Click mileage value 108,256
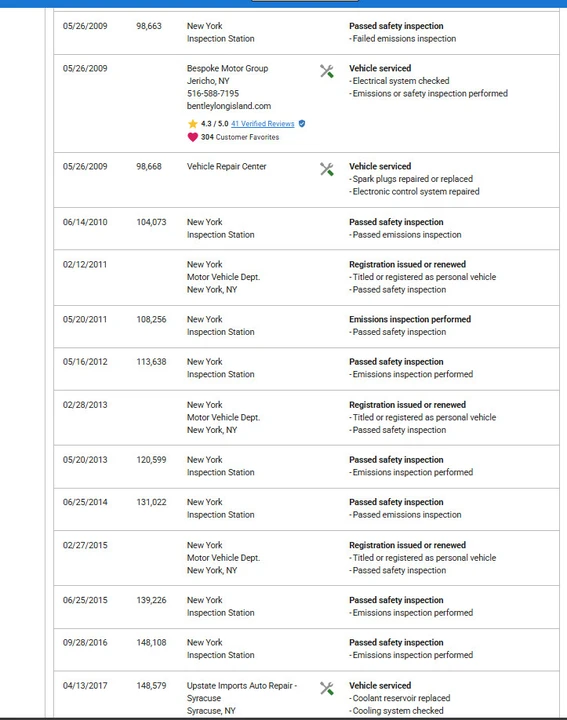Image resolution: width=567 pixels, height=720 pixels. click(x=151, y=320)
